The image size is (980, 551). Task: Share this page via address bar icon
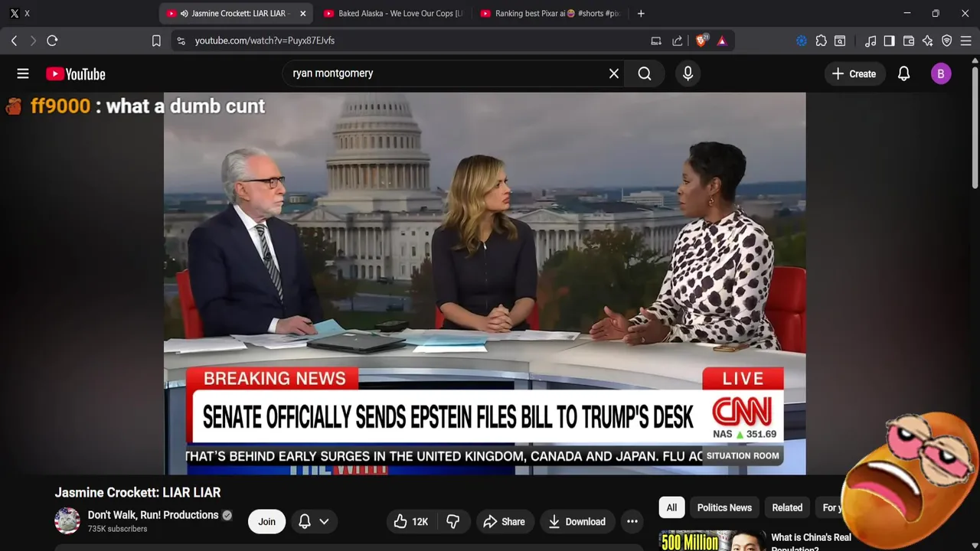point(678,41)
